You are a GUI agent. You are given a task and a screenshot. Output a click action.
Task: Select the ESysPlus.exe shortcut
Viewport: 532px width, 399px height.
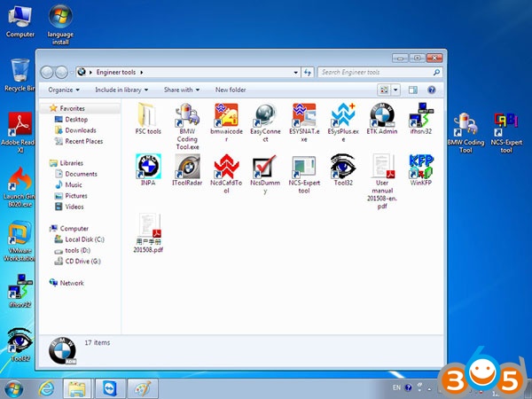tap(343, 122)
